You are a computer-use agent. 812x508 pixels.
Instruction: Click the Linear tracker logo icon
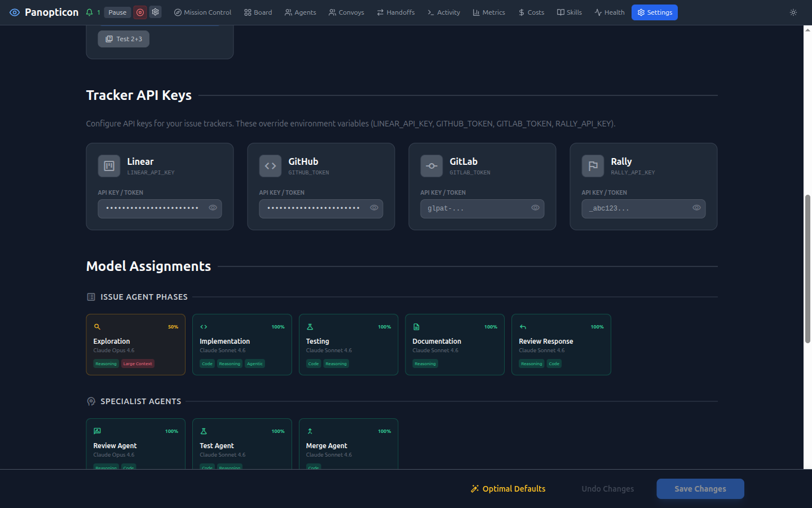(109, 166)
